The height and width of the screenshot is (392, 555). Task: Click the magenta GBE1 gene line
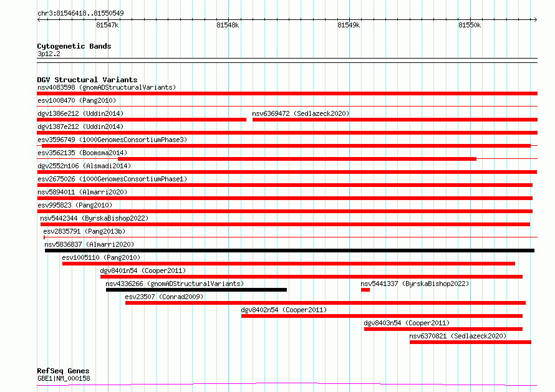point(287,384)
